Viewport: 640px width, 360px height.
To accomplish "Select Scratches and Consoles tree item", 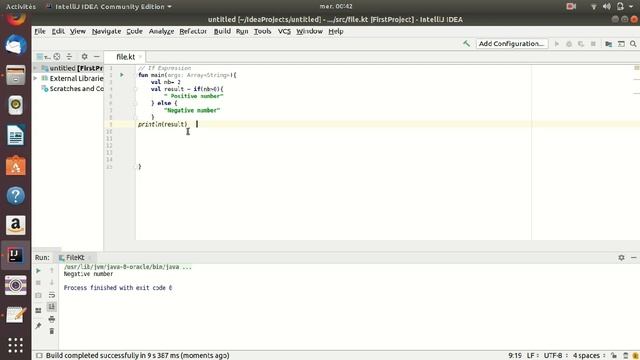I will [x=72, y=89].
